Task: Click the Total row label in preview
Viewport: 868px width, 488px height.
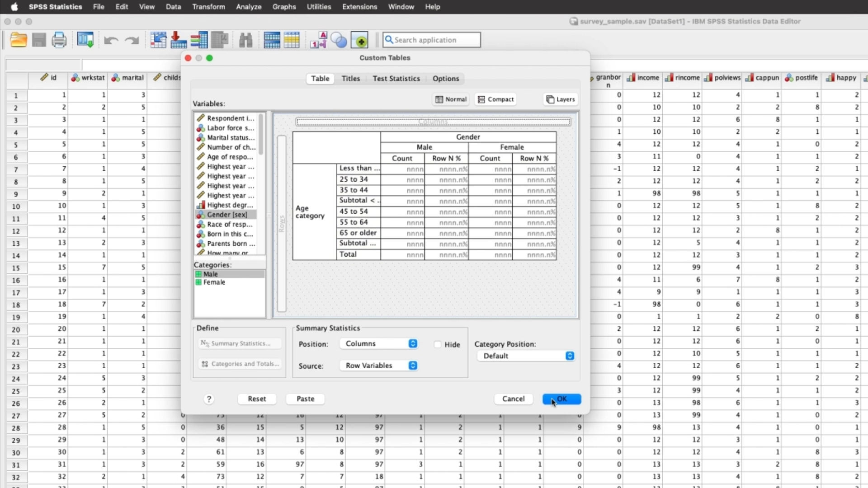Action: [359, 254]
